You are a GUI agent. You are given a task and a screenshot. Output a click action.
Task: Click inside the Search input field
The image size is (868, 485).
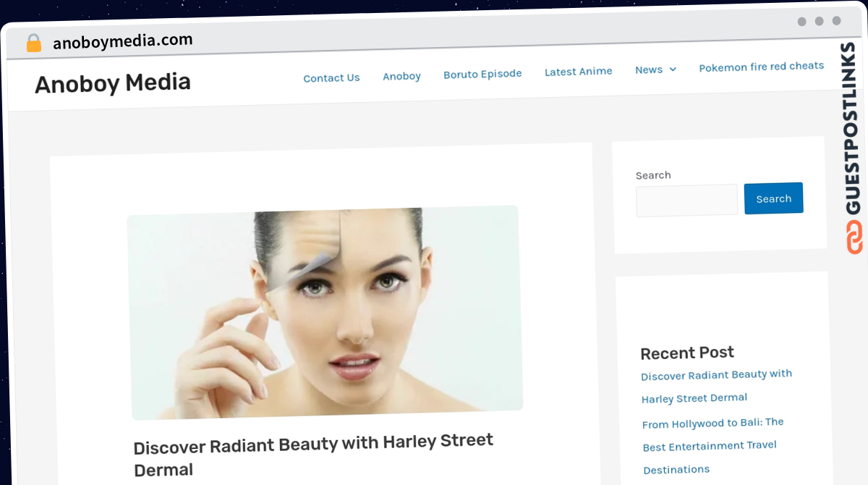687,201
